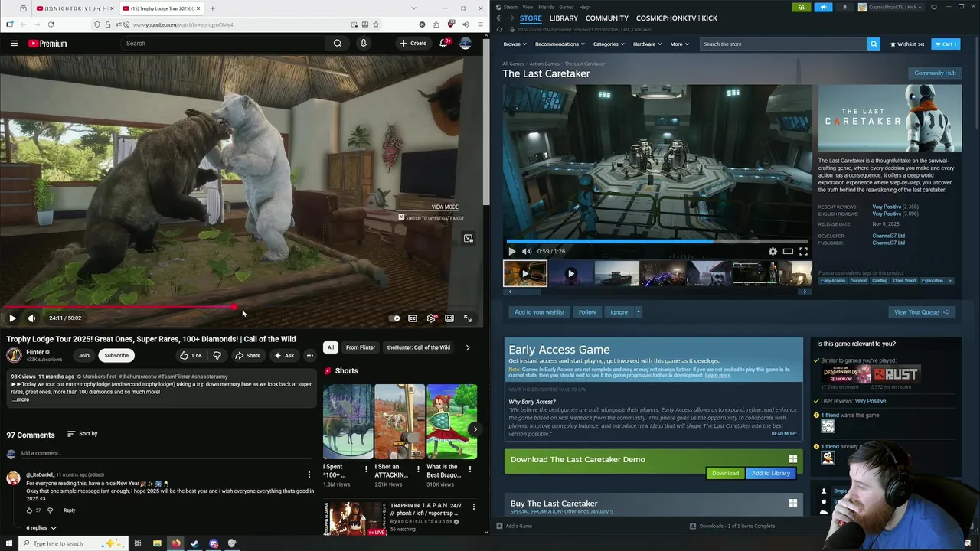Open Steam trailer settings gear
980x551 pixels.
click(773, 251)
